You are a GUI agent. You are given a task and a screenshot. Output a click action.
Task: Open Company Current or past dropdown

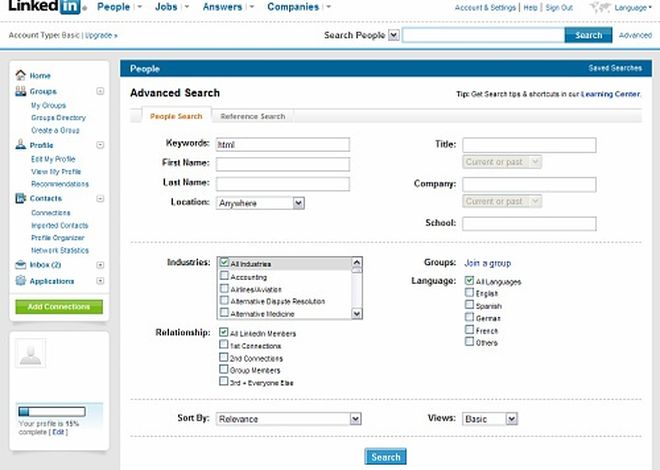[x=502, y=202]
